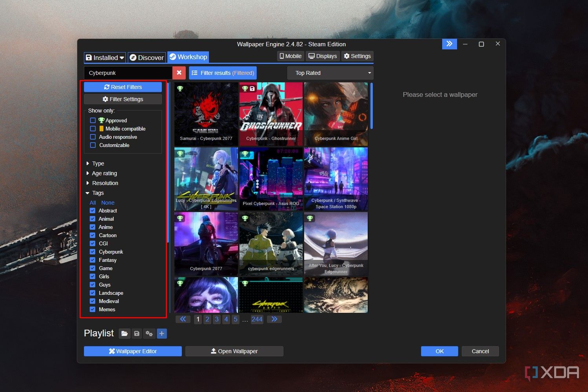Expand the Resolution filter section
The image size is (588, 392).
[x=102, y=183]
